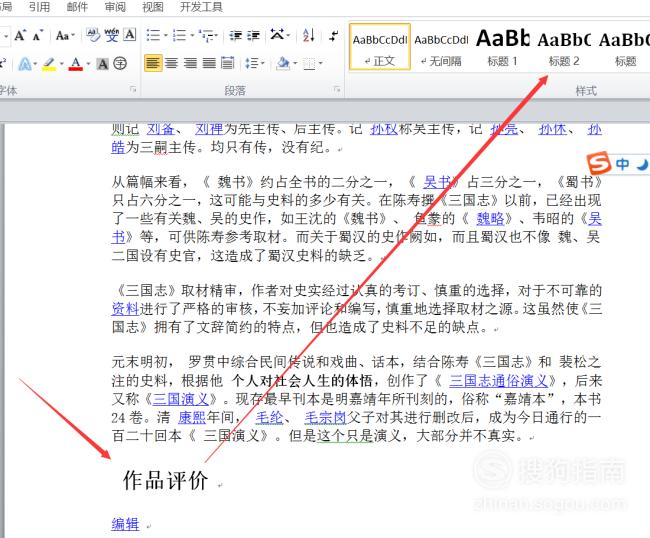Toggle Sogou 中 language mode
This screenshot has height=538, width=650.
(x=622, y=164)
